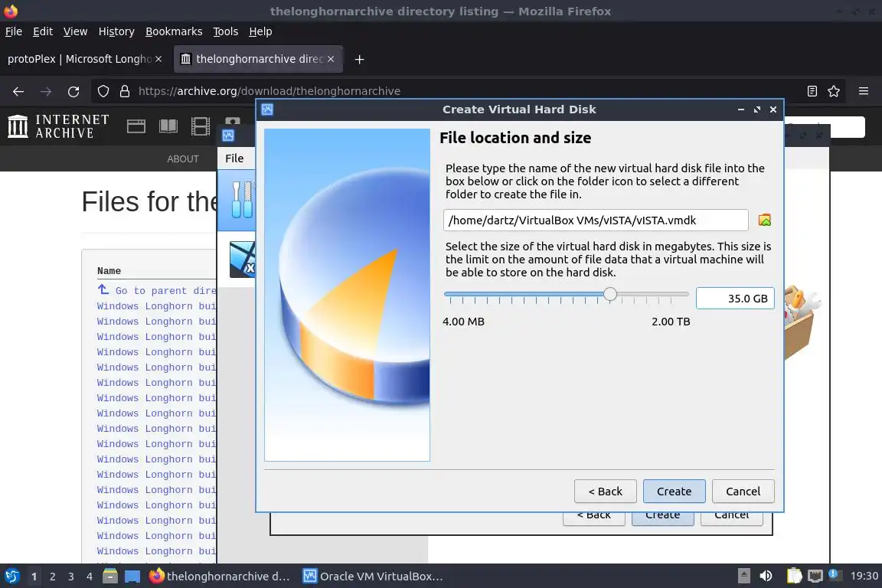
Task: Cancel the Create Virtual Hard Disk dialog
Action: click(743, 492)
